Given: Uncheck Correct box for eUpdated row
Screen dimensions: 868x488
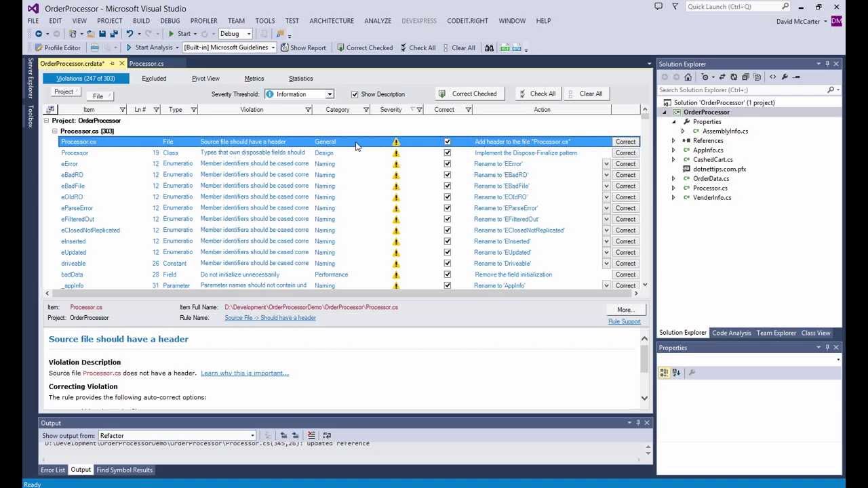Looking at the screenshot, I should (x=447, y=252).
